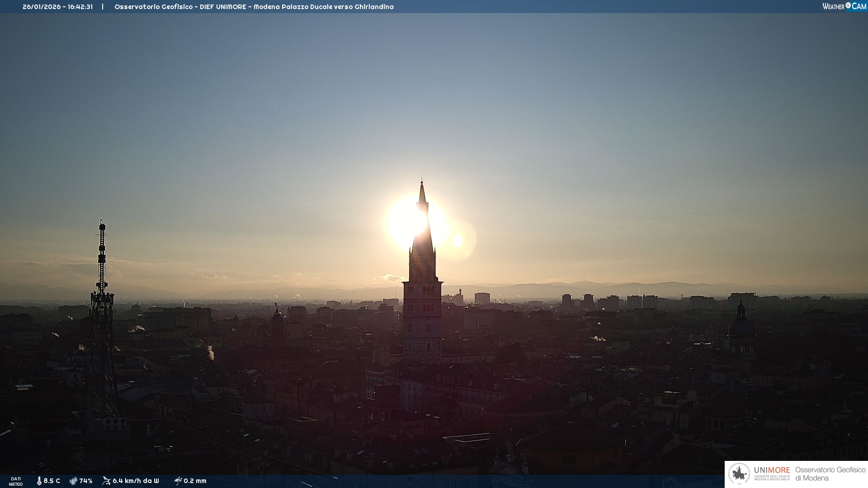Click the UNIMORE horseman seal emblem
The height and width of the screenshot is (488, 868).
(739, 474)
